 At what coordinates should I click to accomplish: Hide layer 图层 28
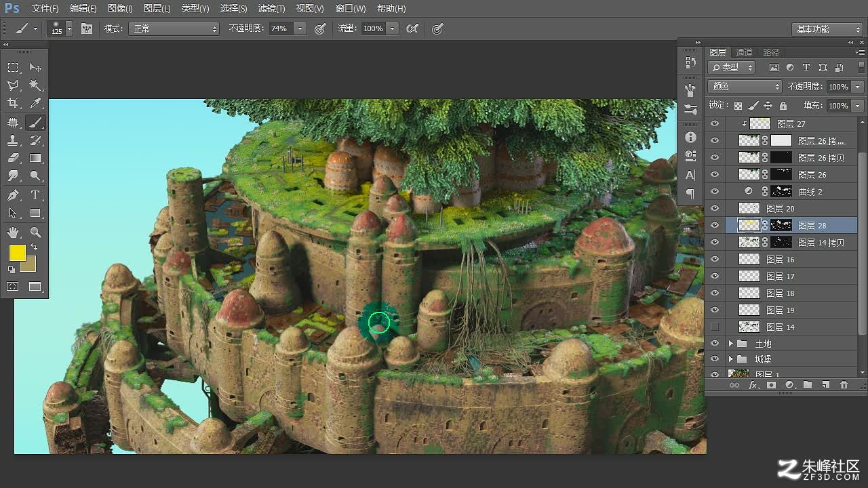tap(714, 225)
